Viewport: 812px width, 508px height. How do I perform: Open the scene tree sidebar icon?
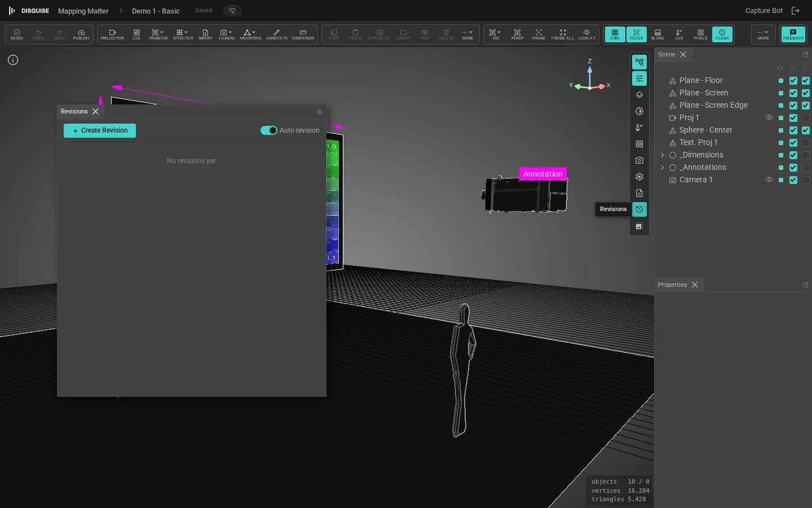point(639,62)
